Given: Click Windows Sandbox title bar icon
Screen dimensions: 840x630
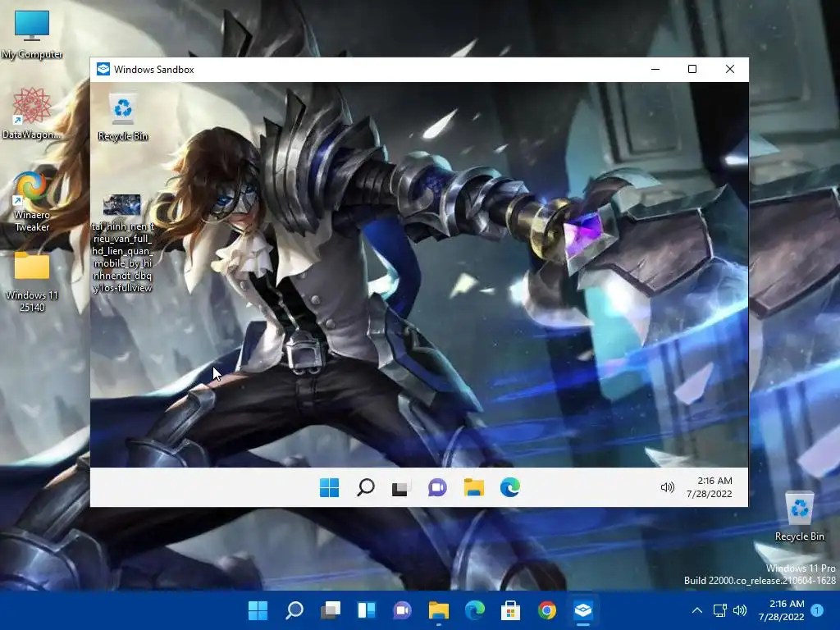Looking at the screenshot, I should (103, 69).
